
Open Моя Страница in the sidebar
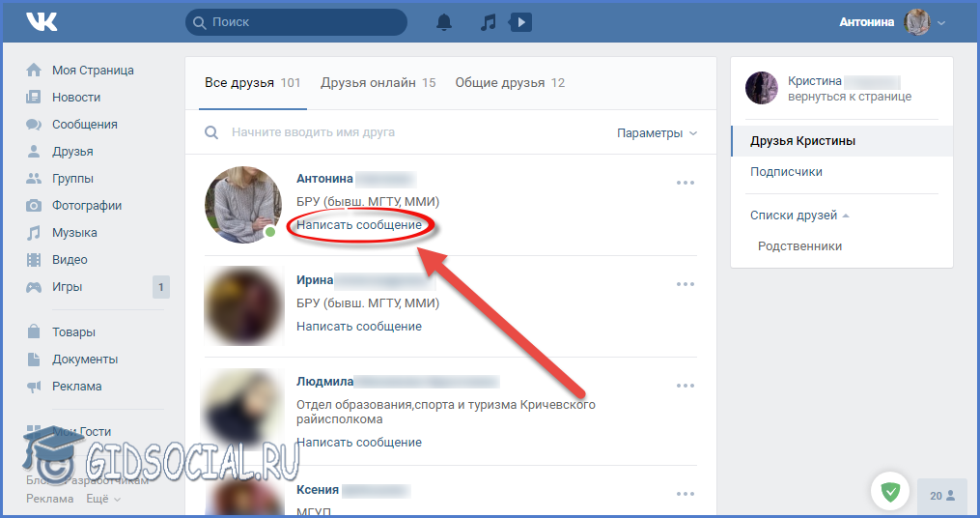pyautogui.click(x=93, y=71)
